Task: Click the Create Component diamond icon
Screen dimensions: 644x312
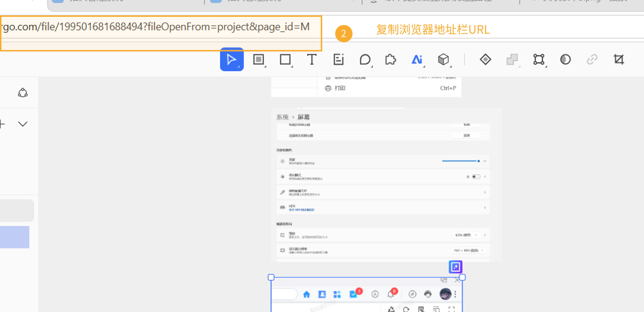Action: (485, 60)
